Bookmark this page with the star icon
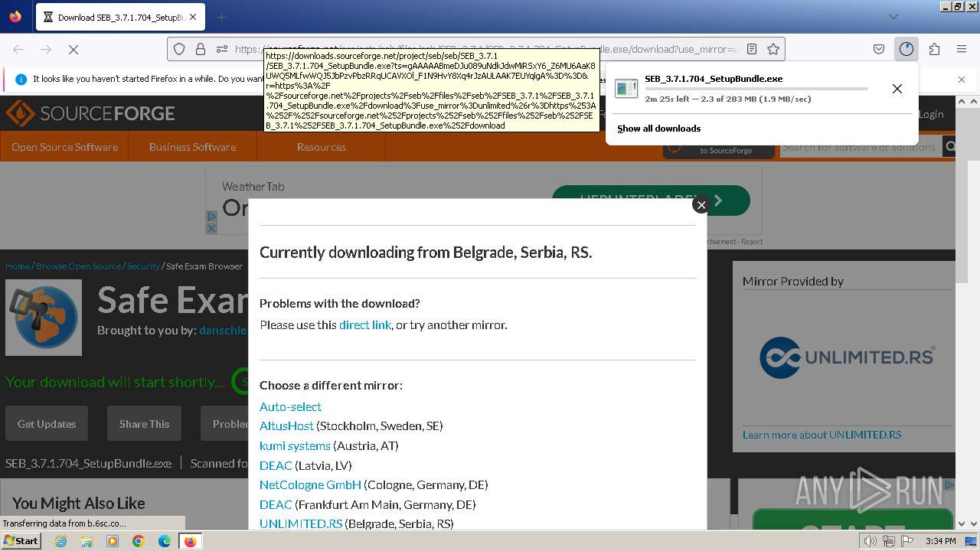Viewport: 980px width, 551px height. click(x=773, y=49)
